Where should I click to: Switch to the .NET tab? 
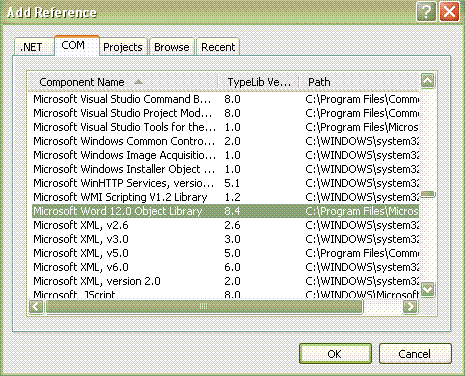click(x=34, y=47)
